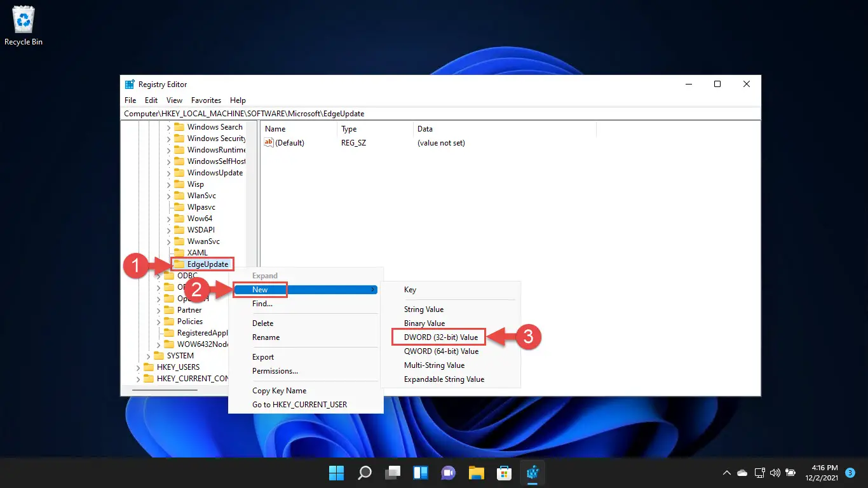
Task: Click the (Default) string value icon
Action: (x=269, y=143)
